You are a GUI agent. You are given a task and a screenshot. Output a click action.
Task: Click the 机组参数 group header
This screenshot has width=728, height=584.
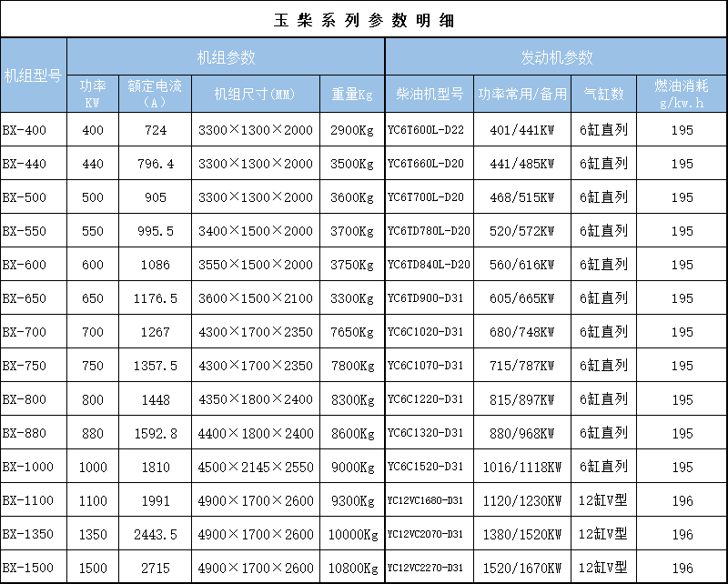coord(226,57)
